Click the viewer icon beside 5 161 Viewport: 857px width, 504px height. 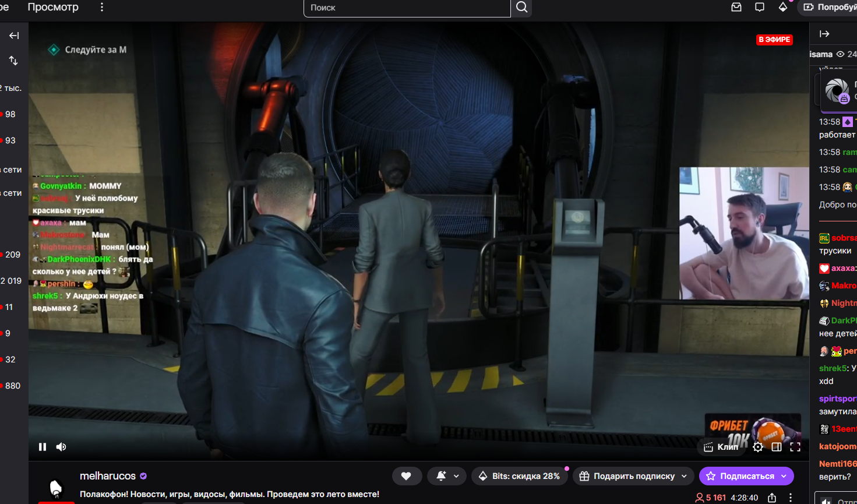(700, 498)
